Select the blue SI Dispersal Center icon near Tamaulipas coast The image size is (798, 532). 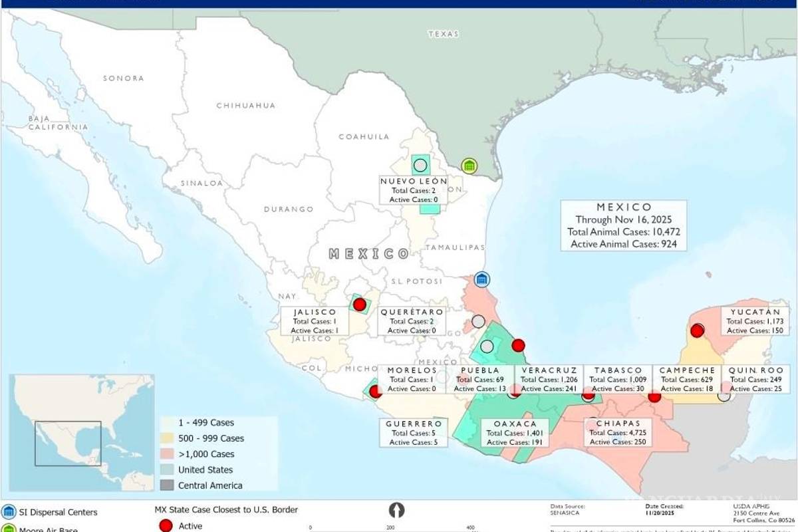[x=481, y=280]
